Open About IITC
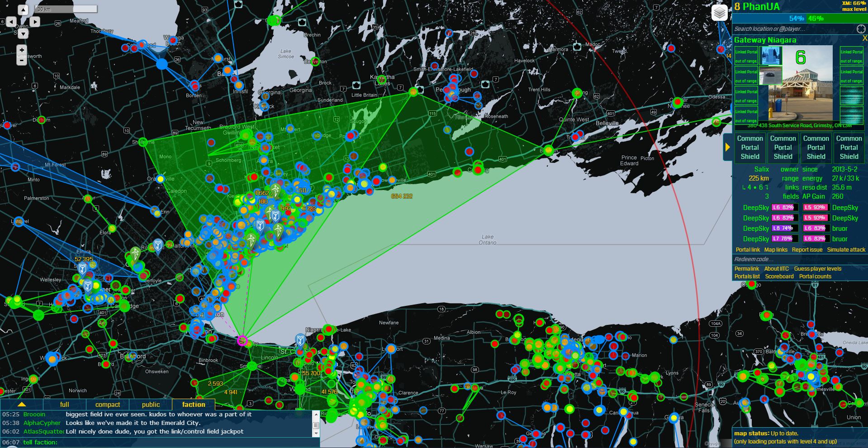868x448 pixels. pos(777,269)
